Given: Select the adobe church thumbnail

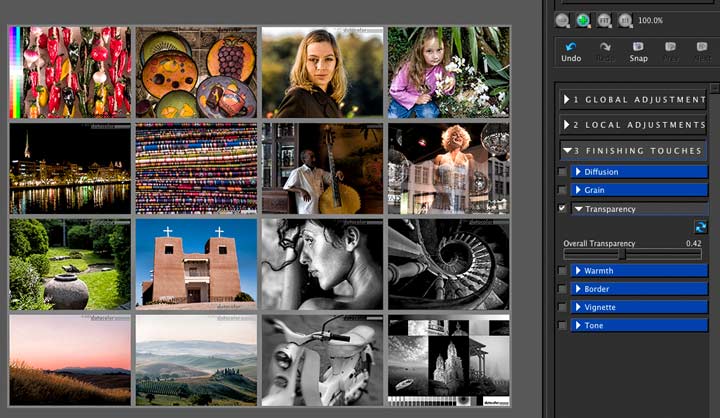Looking at the screenshot, I should click(x=197, y=264).
